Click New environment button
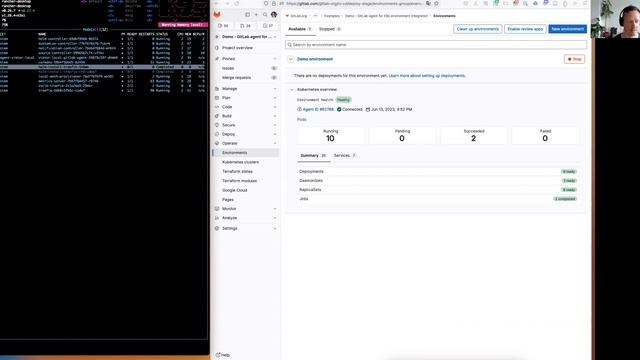The image size is (640, 360). [567, 29]
